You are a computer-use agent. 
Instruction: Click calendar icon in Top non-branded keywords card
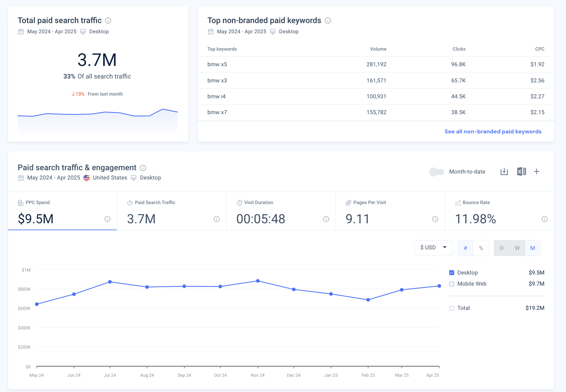210,31
